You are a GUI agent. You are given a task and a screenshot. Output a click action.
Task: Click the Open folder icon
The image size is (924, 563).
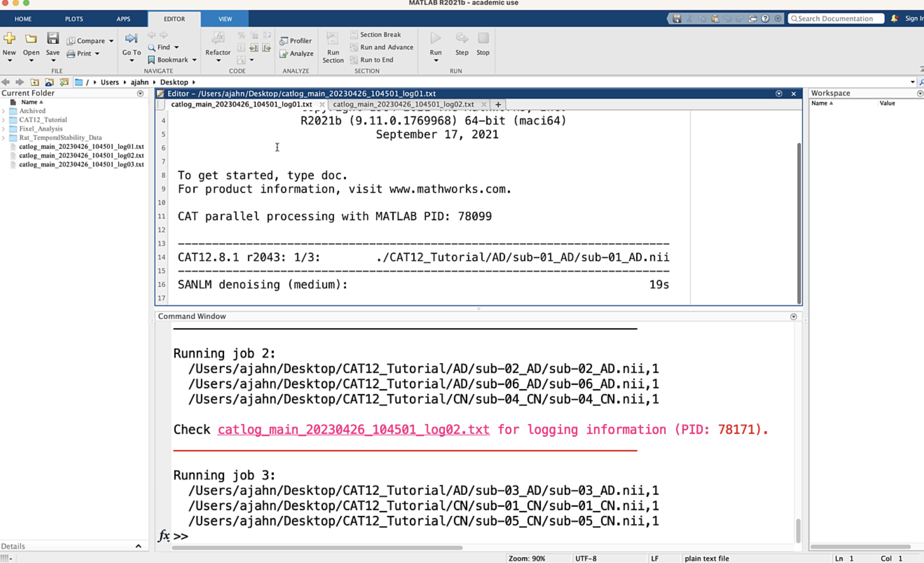(31, 39)
